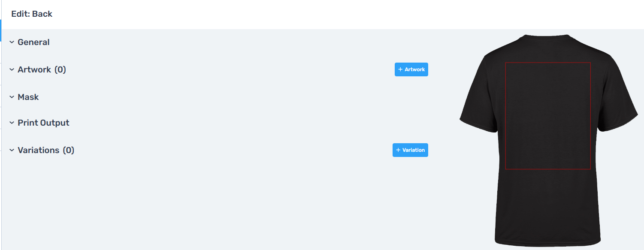Open the Mask section heading

tap(28, 97)
